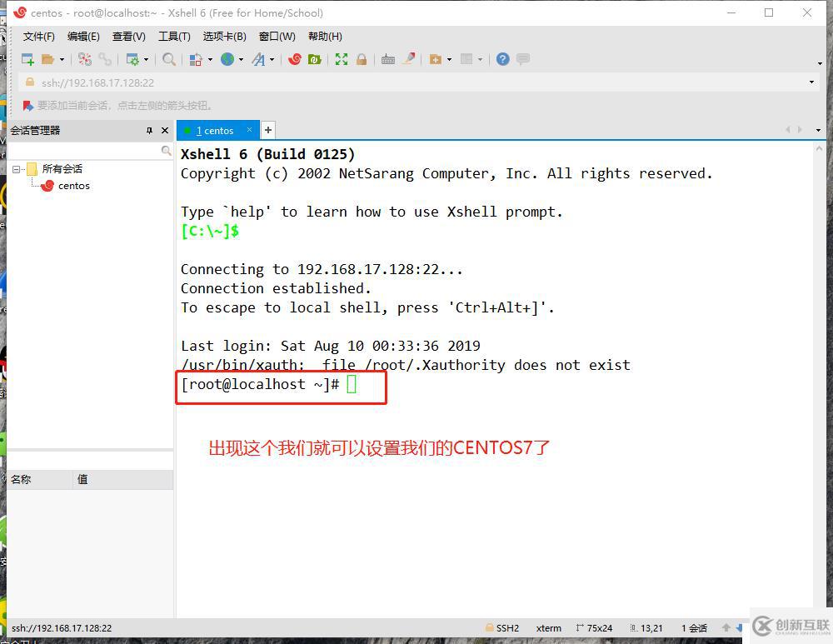The width and height of the screenshot is (833, 644).
Task: Click the session manager search field
Action: [84, 152]
